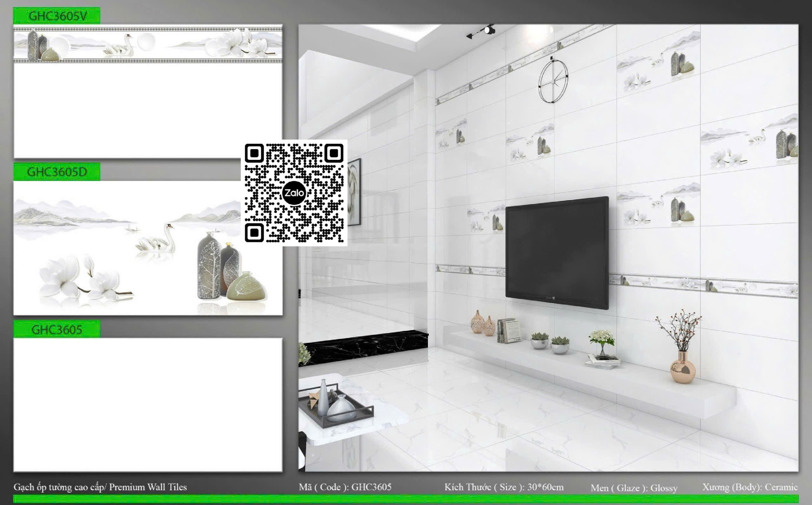812x505 pixels.
Task: Select the plain white GHC3605 tile sample
Action: point(147,404)
